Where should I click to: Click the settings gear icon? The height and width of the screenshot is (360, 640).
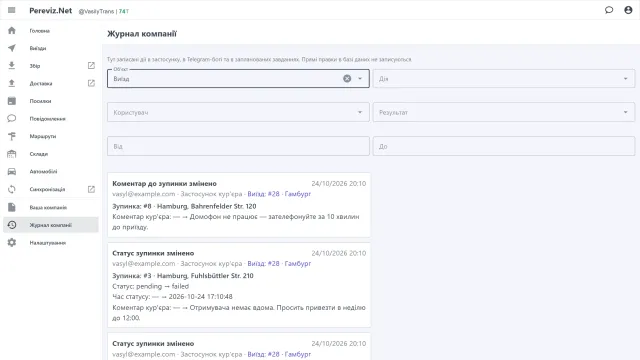tap(12, 242)
